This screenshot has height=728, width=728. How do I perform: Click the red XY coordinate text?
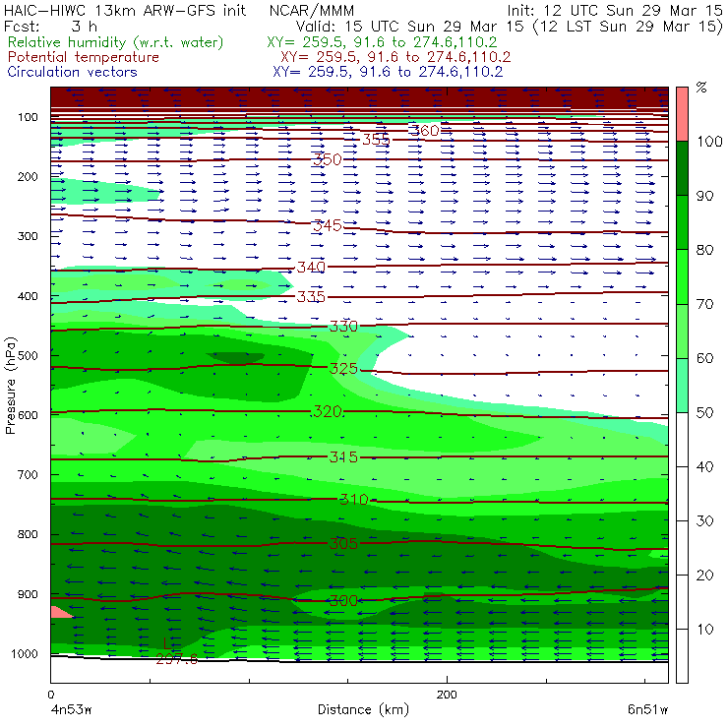(x=395, y=57)
